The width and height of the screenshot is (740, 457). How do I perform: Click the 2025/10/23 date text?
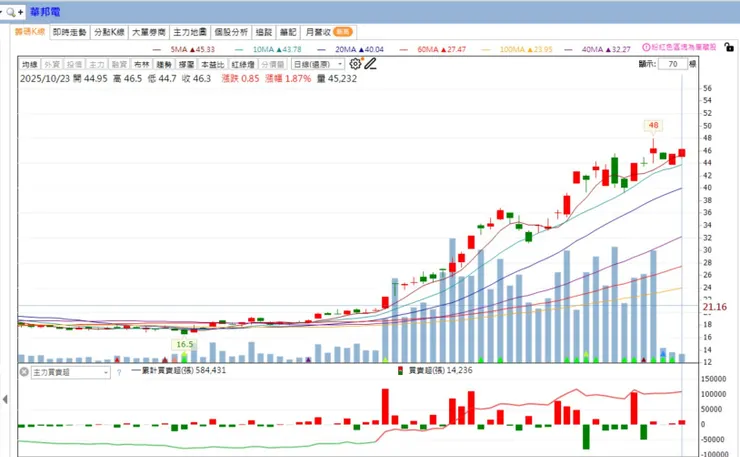pos(45,78)
